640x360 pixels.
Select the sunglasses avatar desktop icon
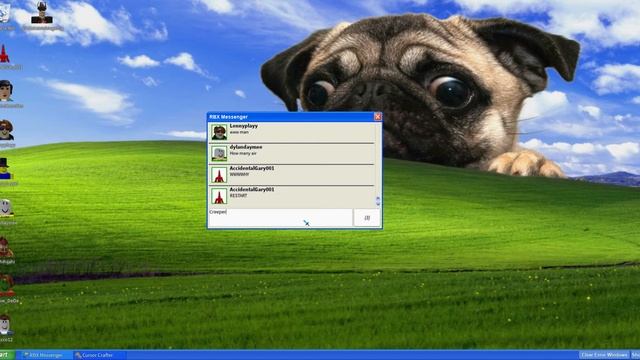click(x=6, y=130)
